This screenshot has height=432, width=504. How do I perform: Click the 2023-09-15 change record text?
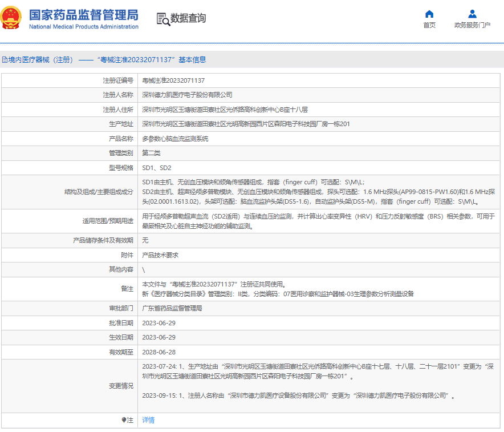(x=298, y=395)
